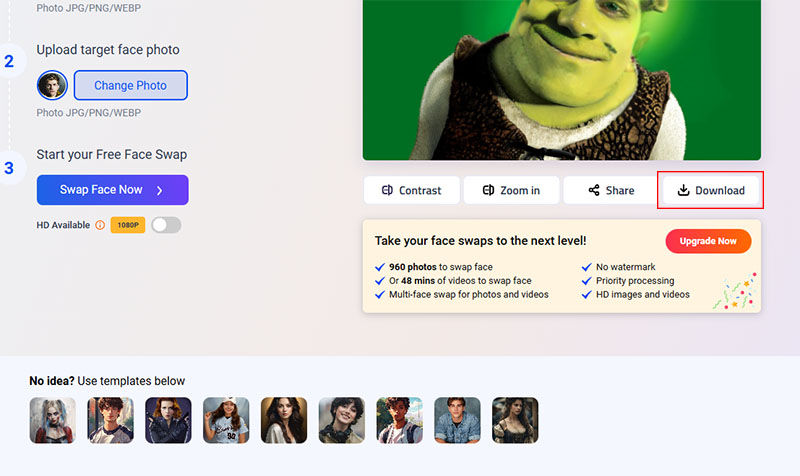Click the 'No watermark' text
This screenshot has width=800, height=476.
[626, 267]
